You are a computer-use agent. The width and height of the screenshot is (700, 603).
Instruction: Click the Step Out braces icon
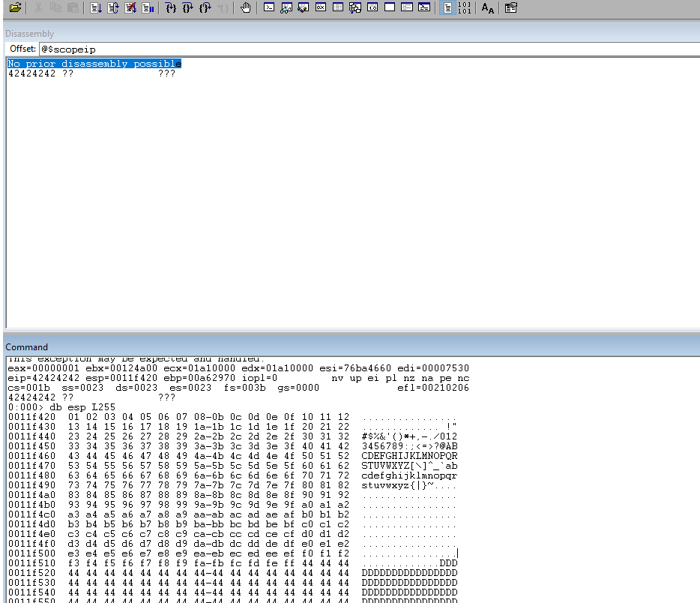coord(205,8)
